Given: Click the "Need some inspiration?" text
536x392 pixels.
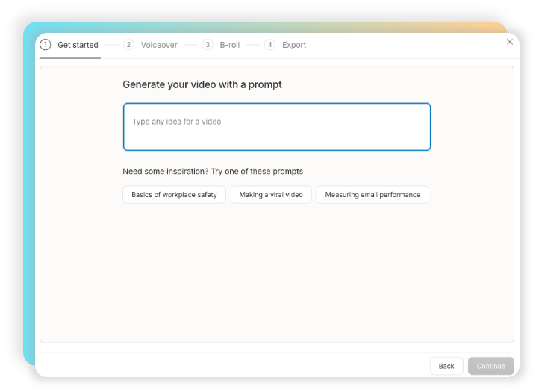Looking at the screenshot, I should (x=213, y=171).
